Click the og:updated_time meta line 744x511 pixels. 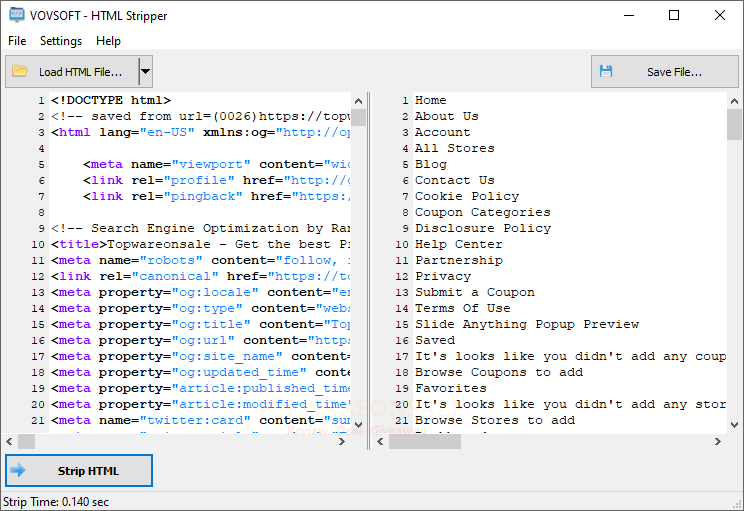(x=200, y=372)
